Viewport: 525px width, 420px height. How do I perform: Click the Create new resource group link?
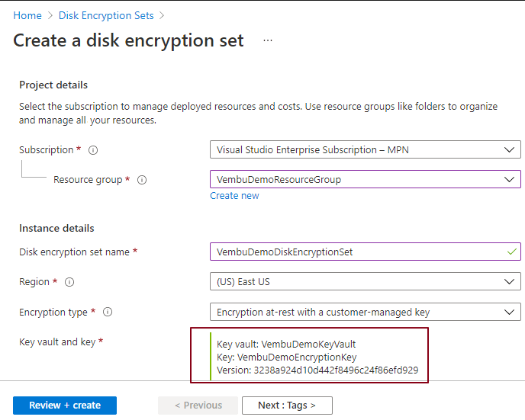tap(234, 196)
